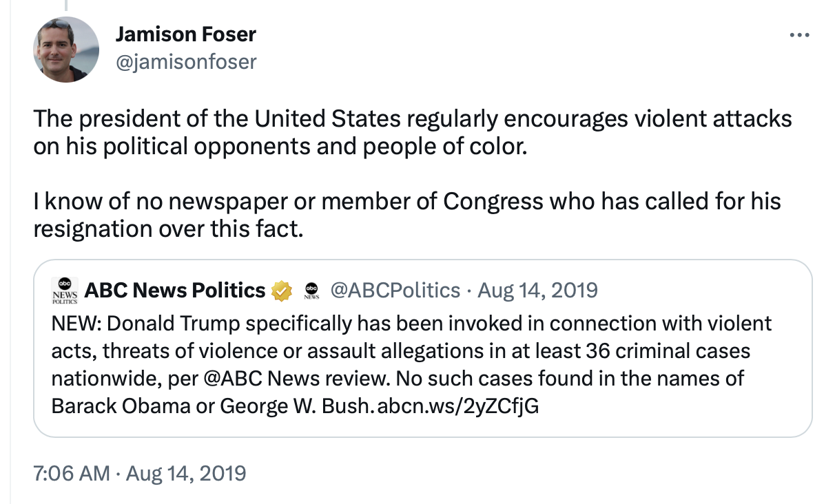Click the phrase "resignation over this fact"
835x504 pixels.
[168, 229]
